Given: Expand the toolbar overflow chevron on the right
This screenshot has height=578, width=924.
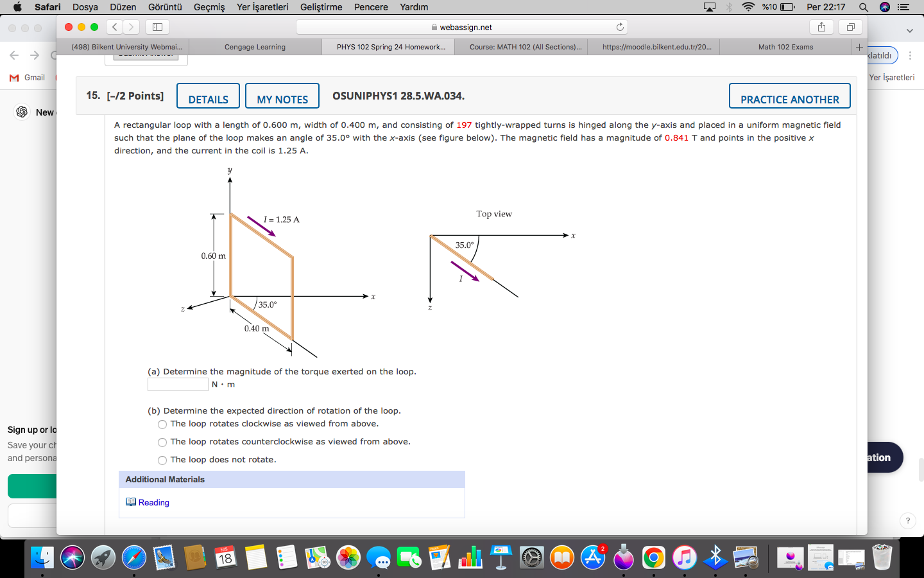Looking at the screenshot, I should (x=909, y=30).
